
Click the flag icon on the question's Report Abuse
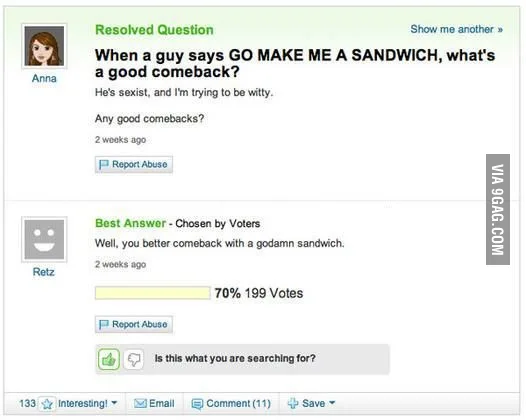(x=104, y=164)
